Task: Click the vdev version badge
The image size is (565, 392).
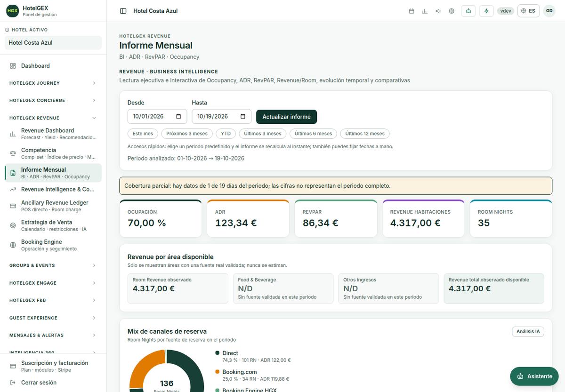Action: (x=506, y=11)
